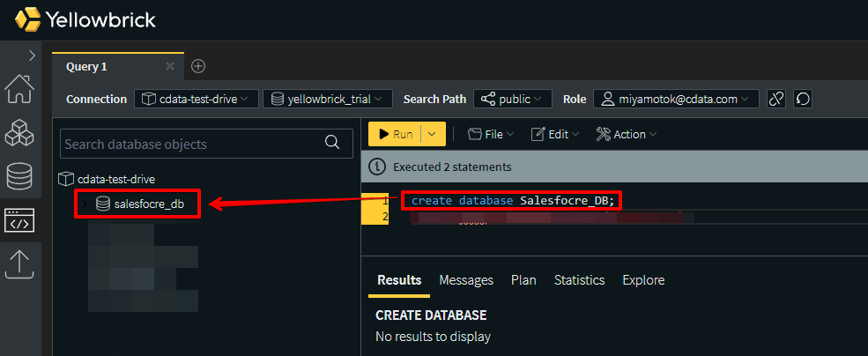This screenshot has width=868, height=356.
Task: Add a new query tab
Action: click(198, 66)
